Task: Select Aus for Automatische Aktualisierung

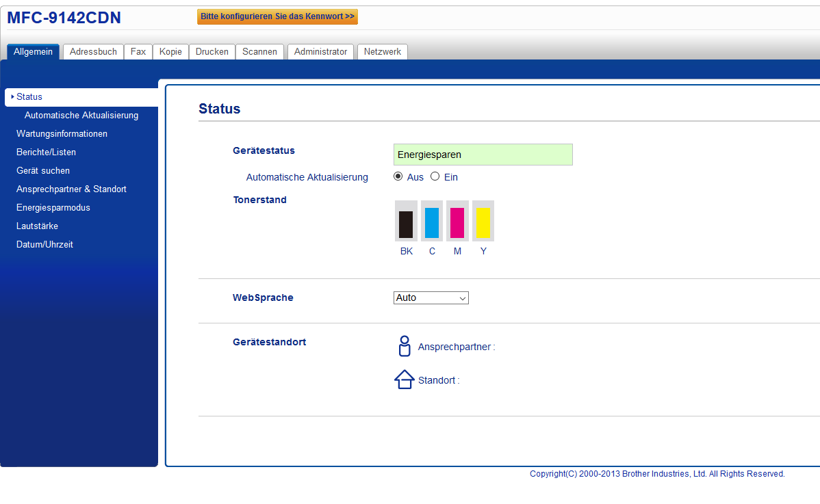Action: tap(398, 176)
